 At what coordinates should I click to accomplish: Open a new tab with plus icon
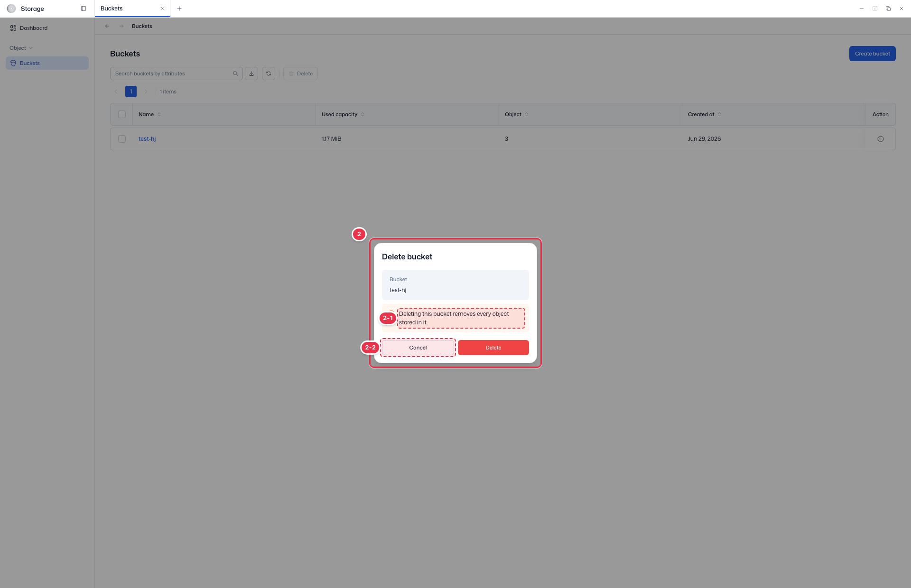click(x=179, y=9)
